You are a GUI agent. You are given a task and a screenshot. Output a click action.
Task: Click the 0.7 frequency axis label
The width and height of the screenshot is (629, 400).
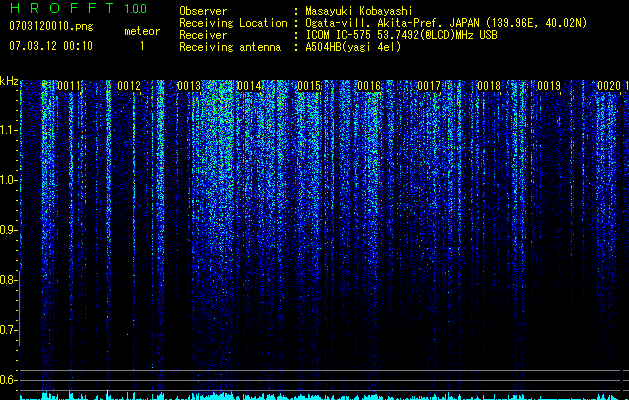tap(8, 330)
